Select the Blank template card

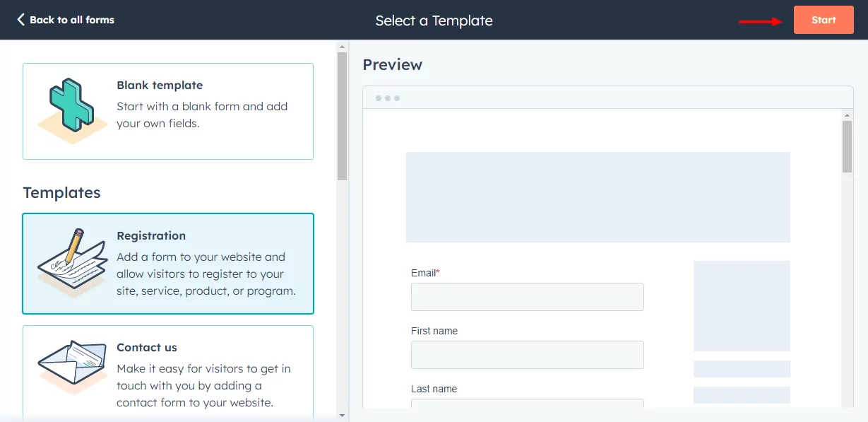pyautogui.click(x=168, y=111)
